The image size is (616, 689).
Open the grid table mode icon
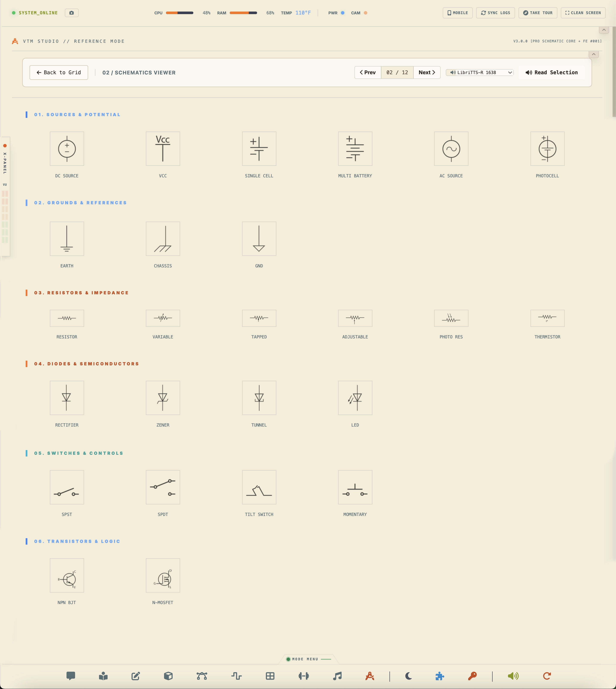pos(270,676)
